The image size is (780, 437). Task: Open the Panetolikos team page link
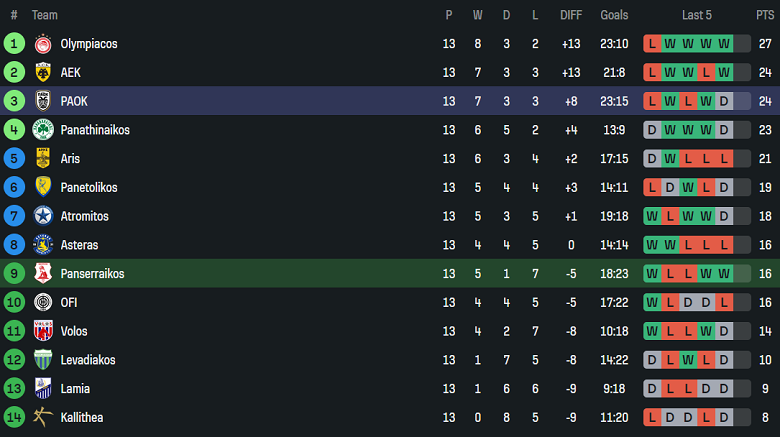click(x=89, y=187)
